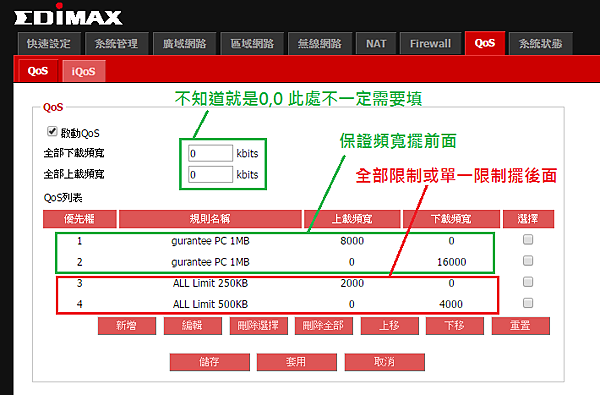Open the Firewall tab
600x395 pixels.
(x=430, y=44)
